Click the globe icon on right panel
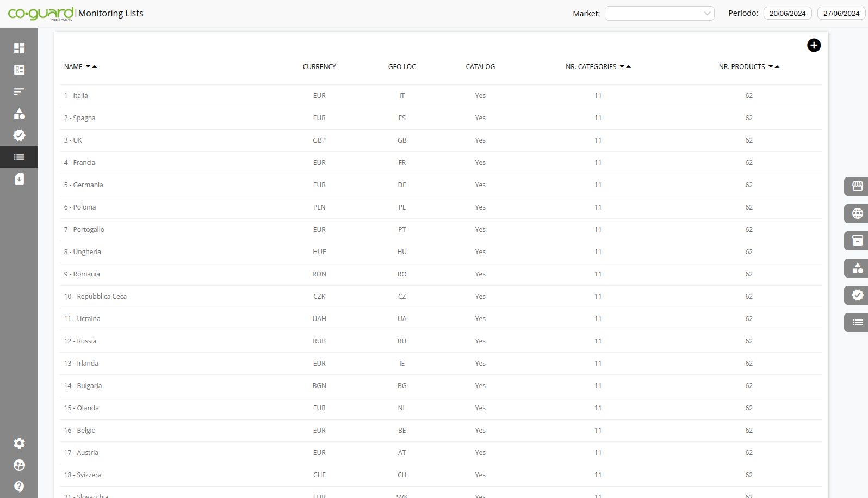Image resolution: width=868 pixels, height=498 pixels. tap(857, 213)
